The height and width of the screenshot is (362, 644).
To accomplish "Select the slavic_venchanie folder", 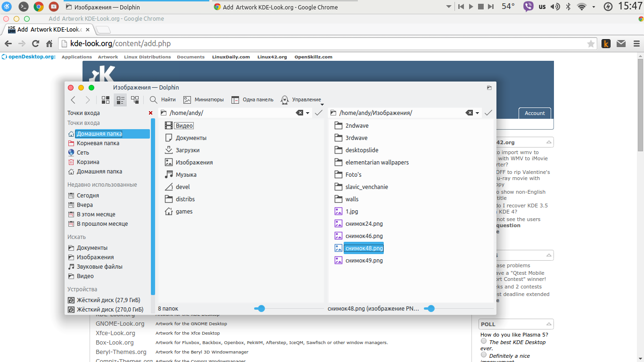I will [361, 187].
